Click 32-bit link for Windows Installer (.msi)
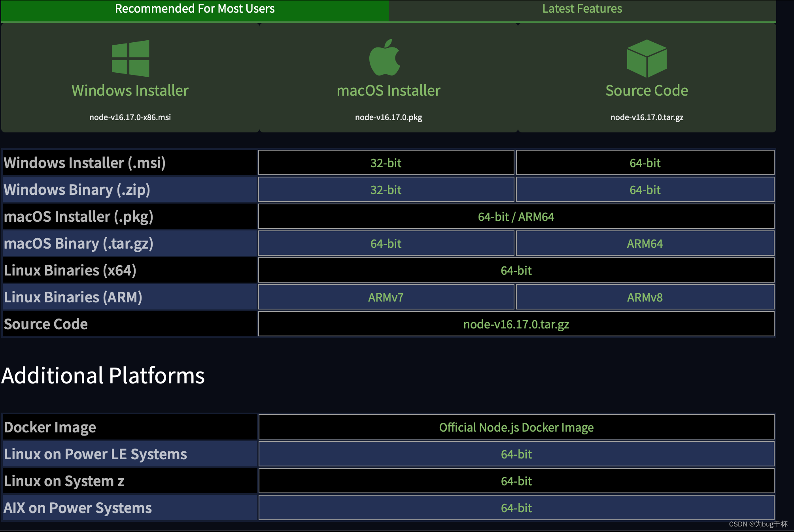Image resolution: width=794 pixels, height=532 pixels. click(386, 163)
